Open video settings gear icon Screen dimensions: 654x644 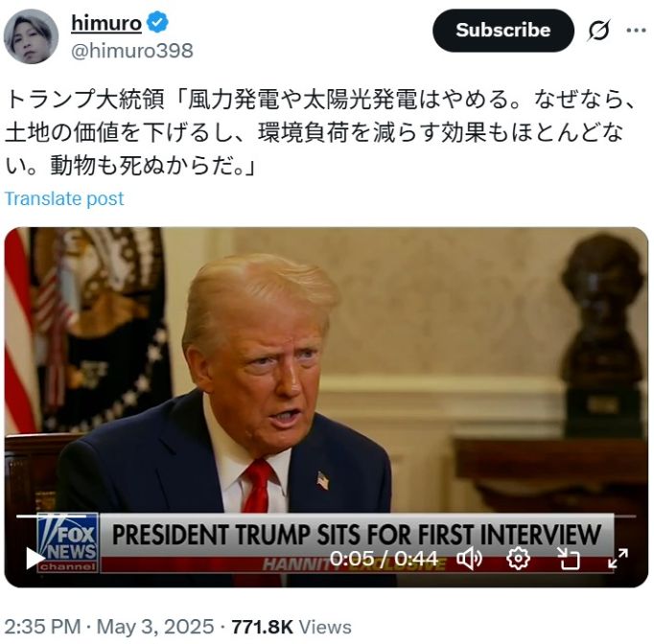click(518, 558)
